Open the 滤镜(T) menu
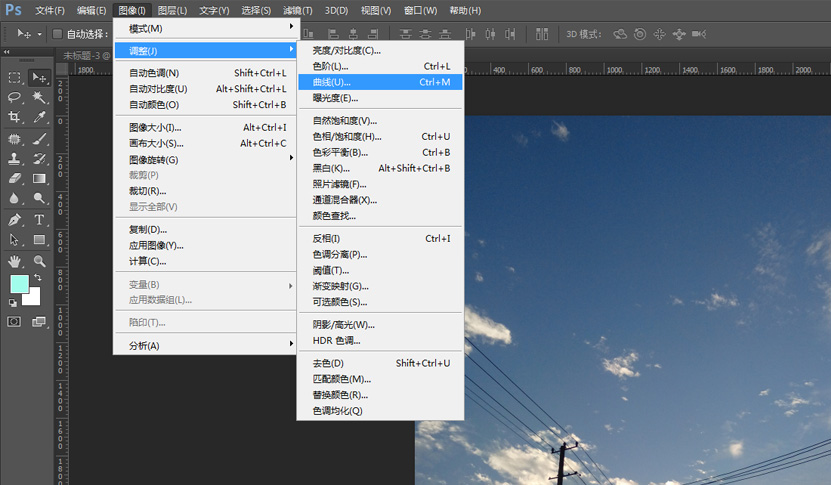 tap(298, 10)
